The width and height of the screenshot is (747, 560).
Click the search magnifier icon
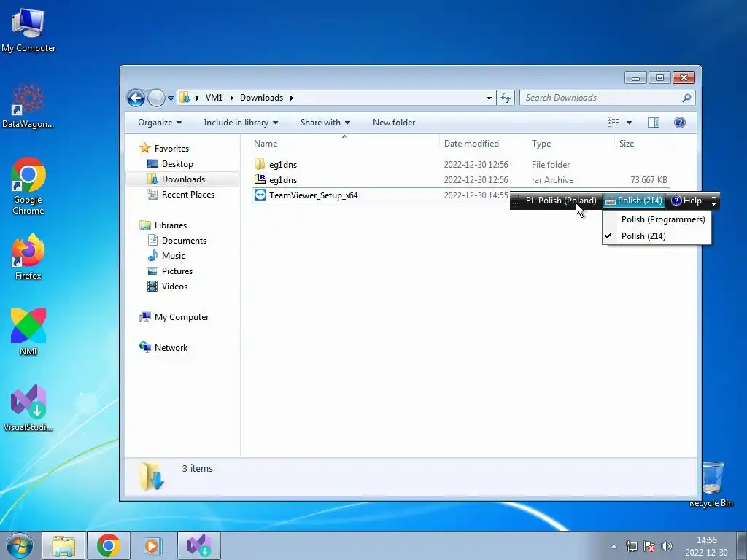point(686,98)
